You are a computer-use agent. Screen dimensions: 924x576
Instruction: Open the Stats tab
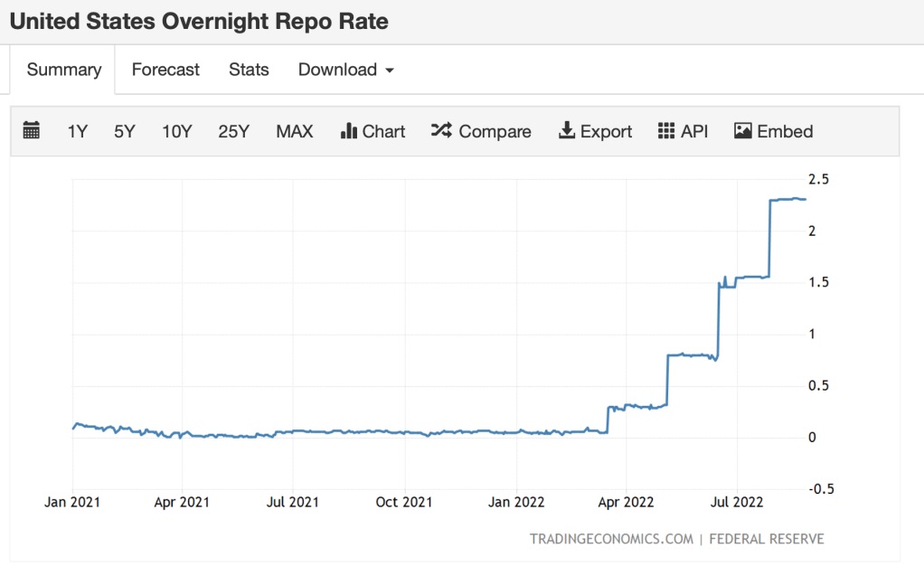pyautogui.click(x=249, y=70)
